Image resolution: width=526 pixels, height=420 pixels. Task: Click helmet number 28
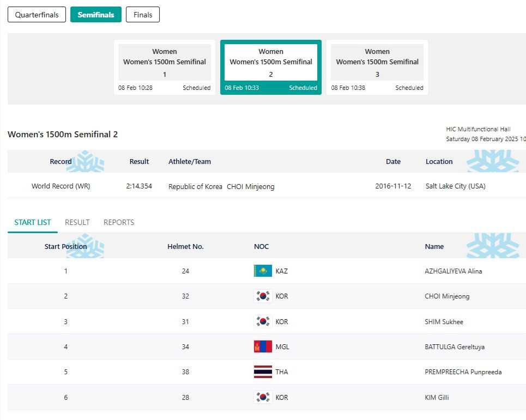pyautogui.click(x=185, y=397)
